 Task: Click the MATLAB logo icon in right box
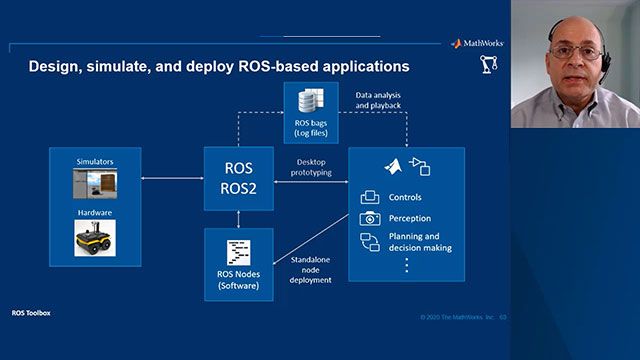pos(393,167)
